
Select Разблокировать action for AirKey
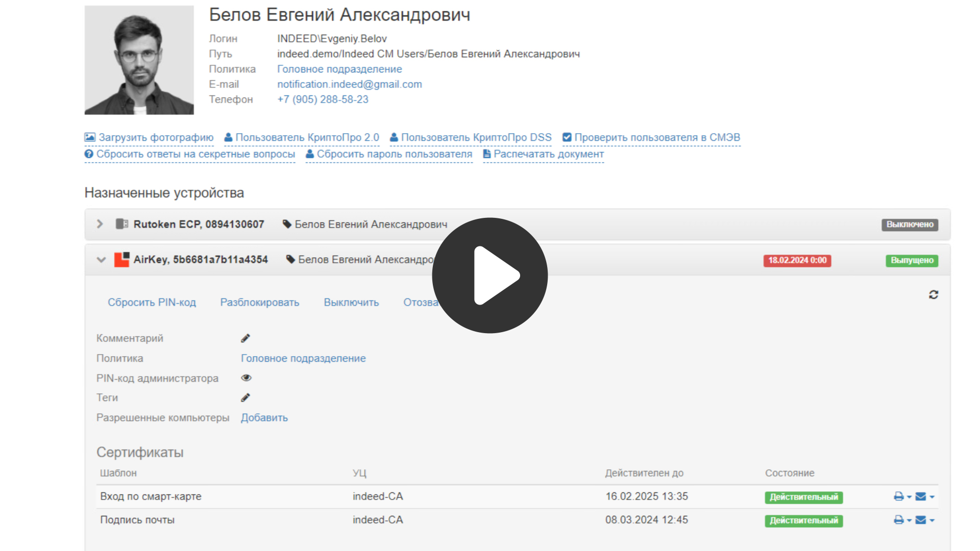tap(259, 303)
